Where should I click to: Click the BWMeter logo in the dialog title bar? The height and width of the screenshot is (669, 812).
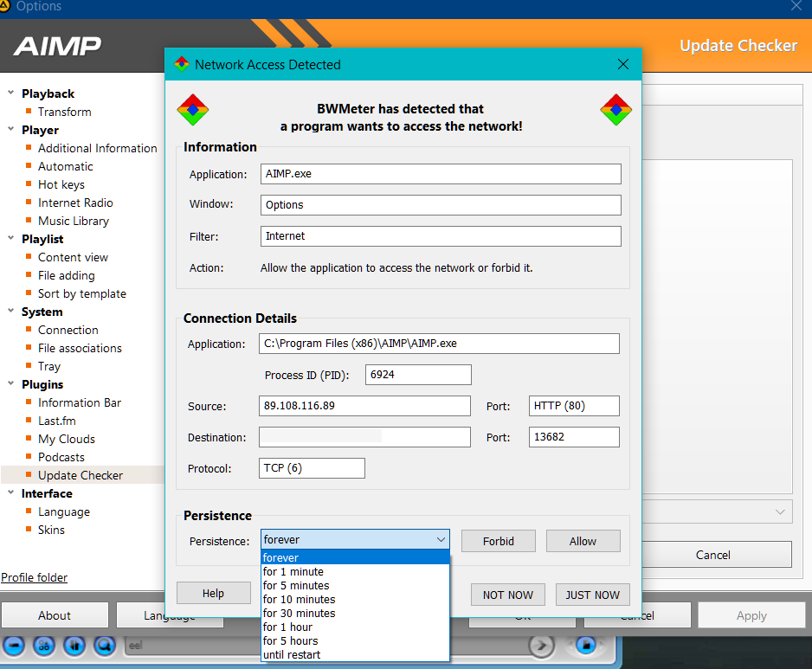click(x=182, y=64)
